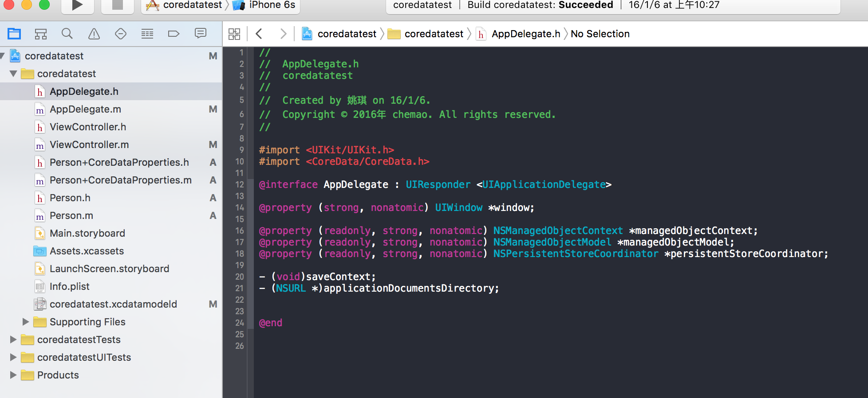
Task: Expand the Supporting Files group
Action: pyautogui.click(x=26, y=322)
